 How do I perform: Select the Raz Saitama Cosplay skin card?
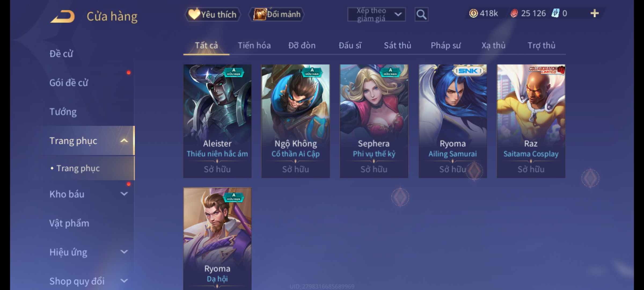coord(531,121)
